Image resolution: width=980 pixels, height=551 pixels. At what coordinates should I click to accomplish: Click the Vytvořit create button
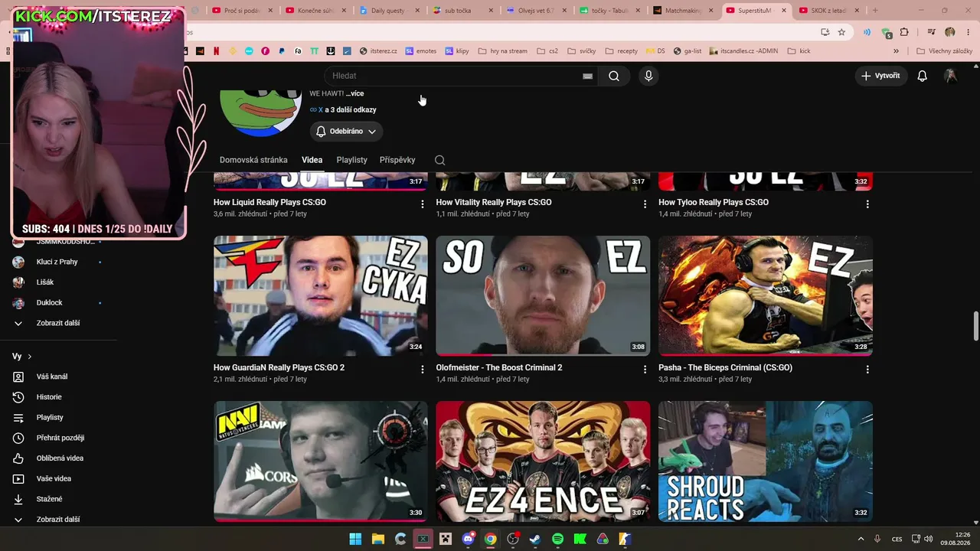pyautogui.click(x=880, y=76)
